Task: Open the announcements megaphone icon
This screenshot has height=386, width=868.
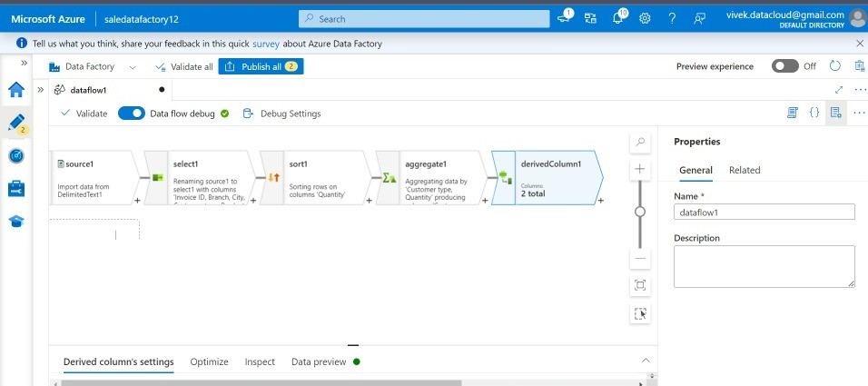Action: click(x=565, y=18)
